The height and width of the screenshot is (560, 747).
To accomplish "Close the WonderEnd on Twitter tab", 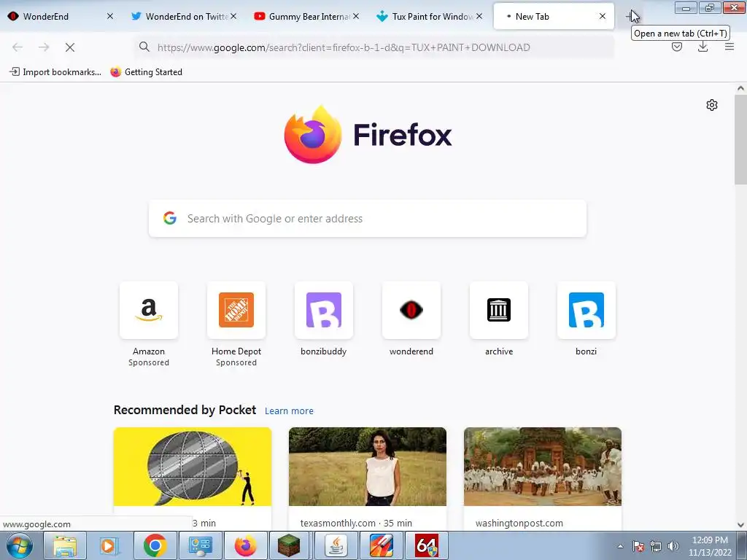I will (x=233, y=16).
